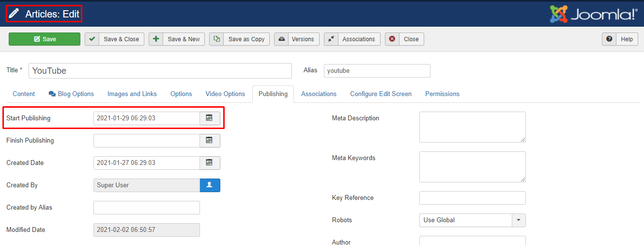Open the Created Date calendar picker
644x245 pixels.
[210, 163]
